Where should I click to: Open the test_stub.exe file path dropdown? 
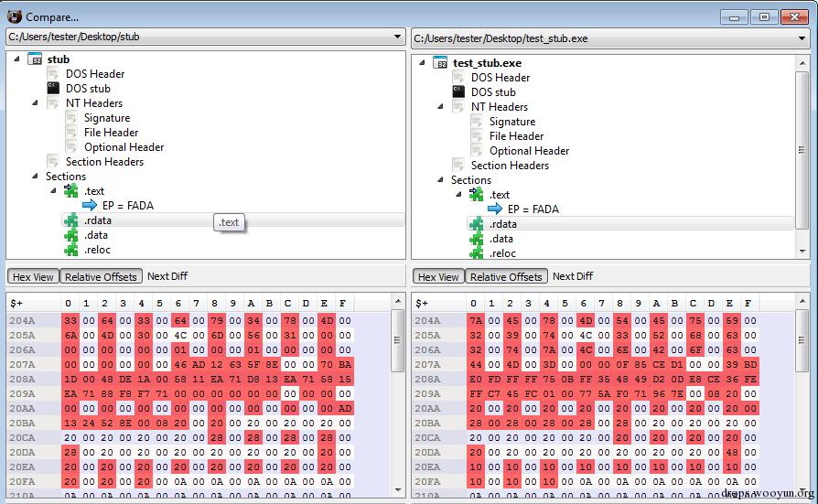coord(802,37)
